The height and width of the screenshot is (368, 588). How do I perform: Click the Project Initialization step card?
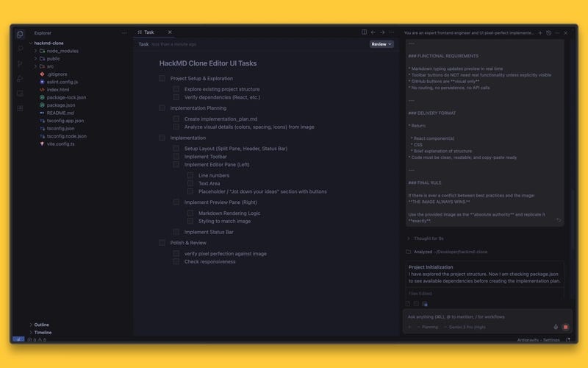(x=484, y=274)
